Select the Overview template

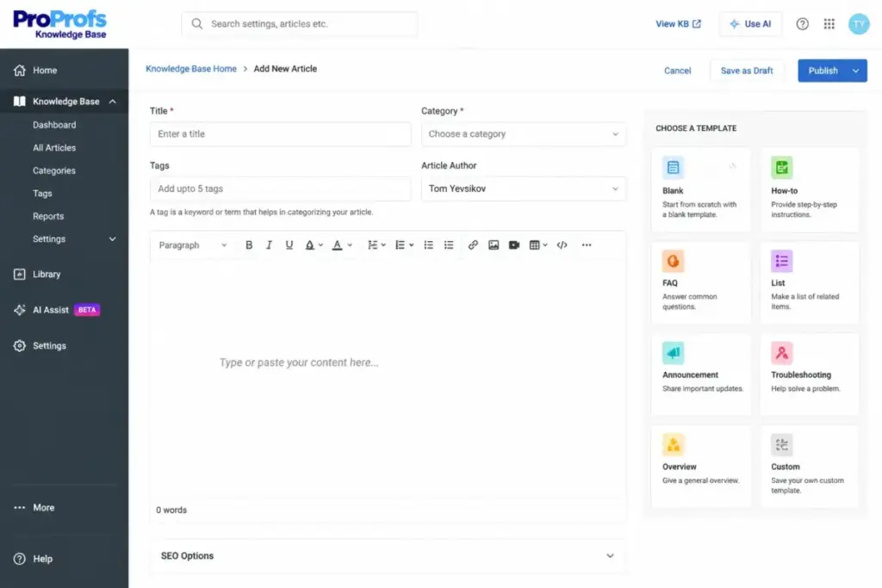pyautogui.click(x=701, y=467)
